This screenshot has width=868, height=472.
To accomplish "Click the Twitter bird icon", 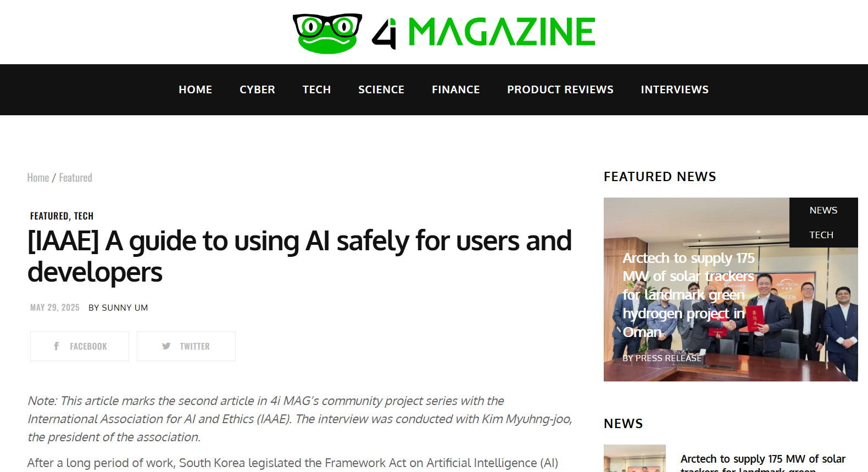I will 166,346.
